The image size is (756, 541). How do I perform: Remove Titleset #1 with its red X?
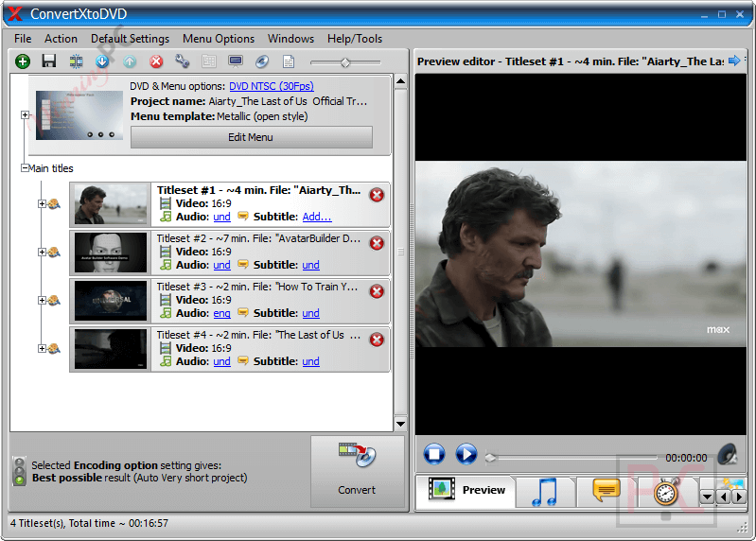tap(377, 195)
